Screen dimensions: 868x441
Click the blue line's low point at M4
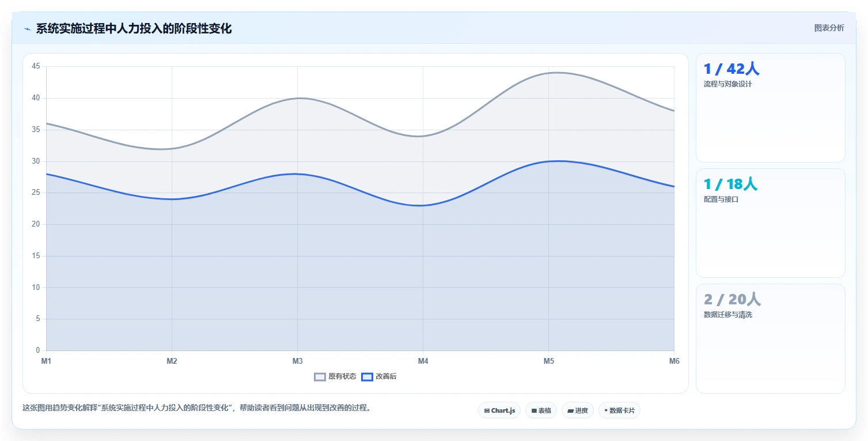click(423, 205)
